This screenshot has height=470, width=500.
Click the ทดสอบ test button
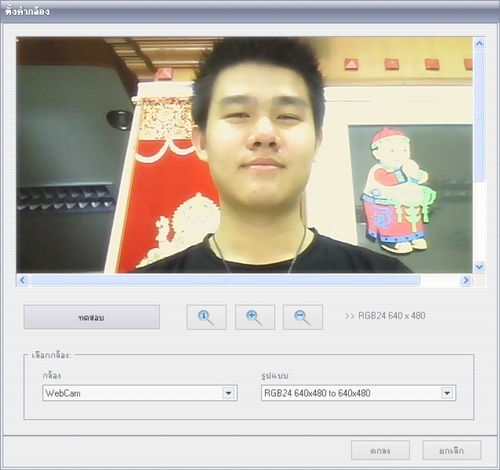tap(92, 317)
